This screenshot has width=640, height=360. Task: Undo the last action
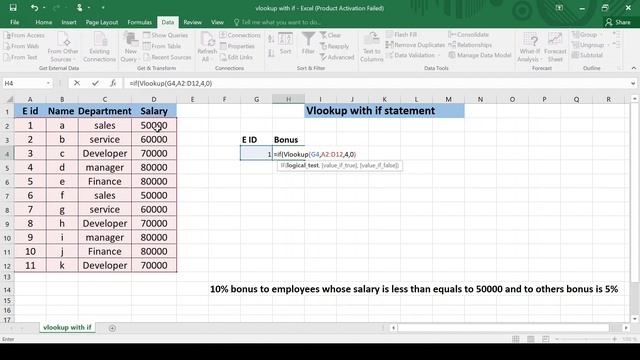click(34, 8)
